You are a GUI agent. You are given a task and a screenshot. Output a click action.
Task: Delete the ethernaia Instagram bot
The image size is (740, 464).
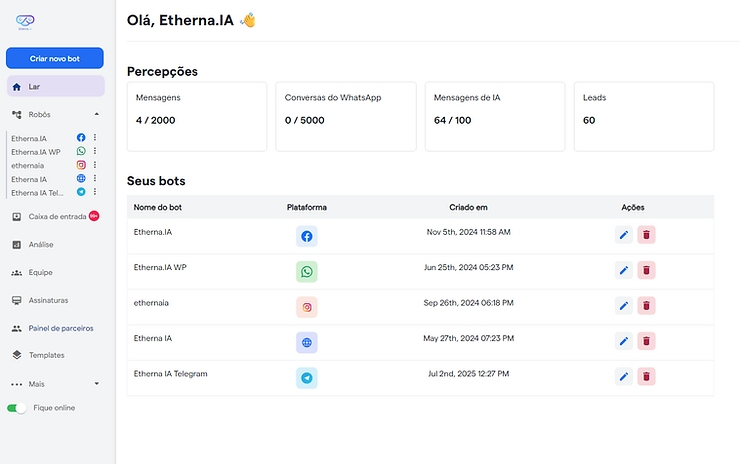(646, 306)
